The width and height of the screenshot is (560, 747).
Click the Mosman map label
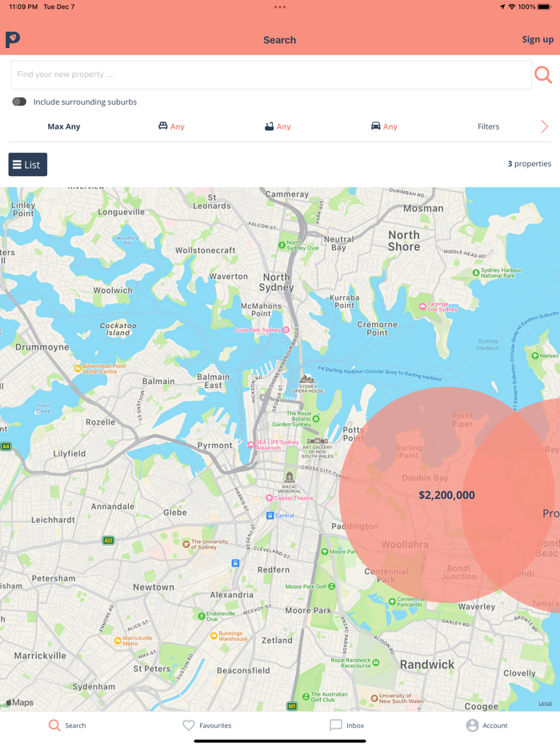point(423,208)
